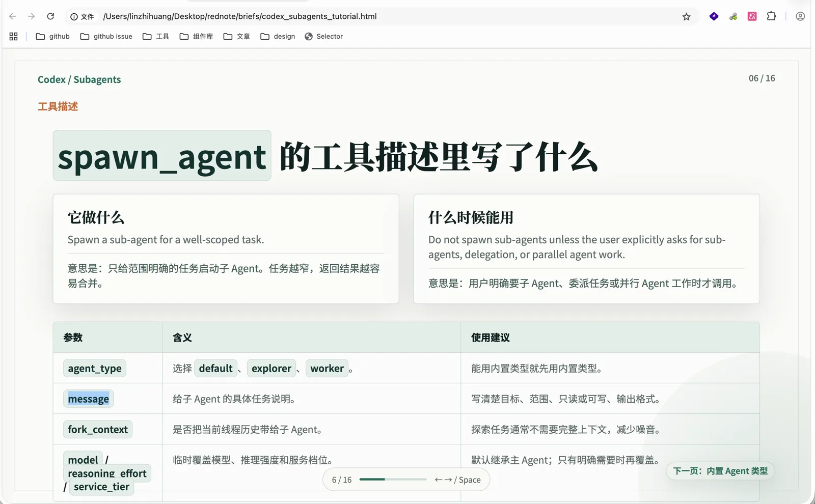
Task: Go to next page: 内置 Agent 类型
Action: pyautogui.click(x=720, y=471)
